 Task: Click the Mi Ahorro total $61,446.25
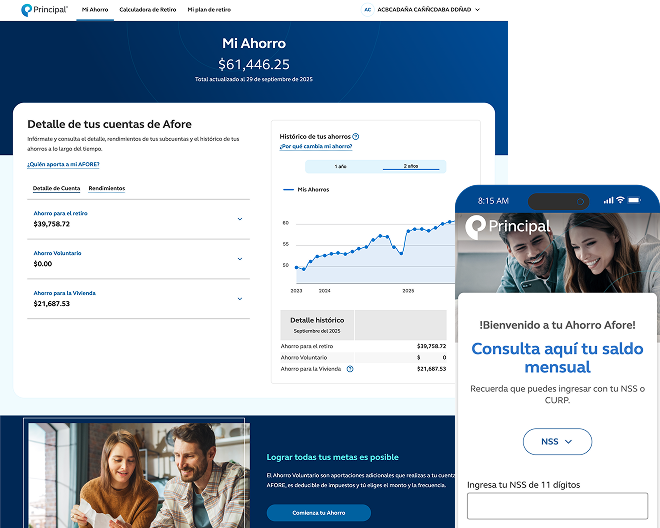click(x=254, y=64)
